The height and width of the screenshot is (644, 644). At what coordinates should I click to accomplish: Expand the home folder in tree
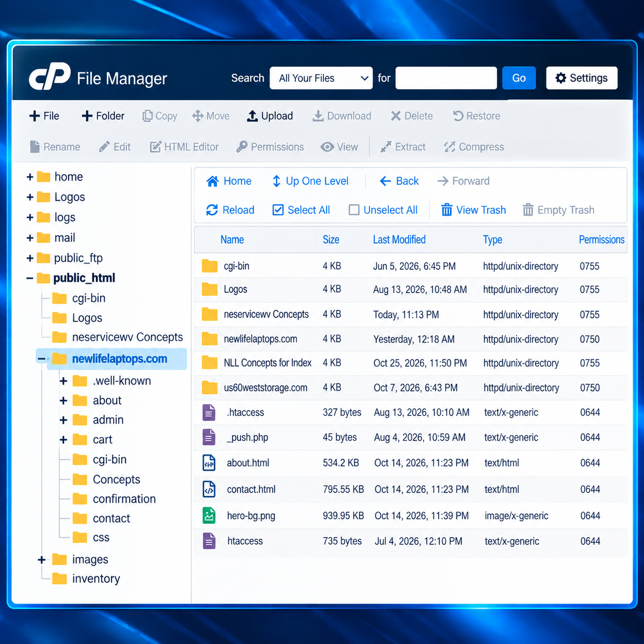pos(30,177)
